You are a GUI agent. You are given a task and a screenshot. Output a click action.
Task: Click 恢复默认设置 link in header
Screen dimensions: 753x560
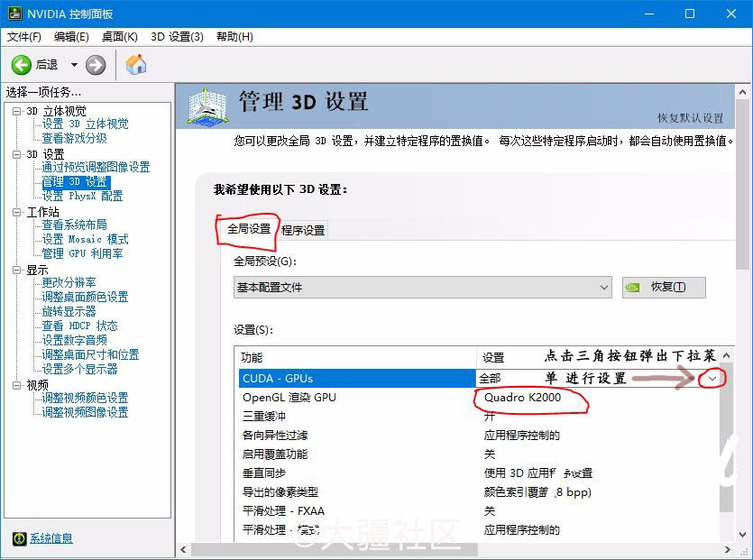[690, 118]
